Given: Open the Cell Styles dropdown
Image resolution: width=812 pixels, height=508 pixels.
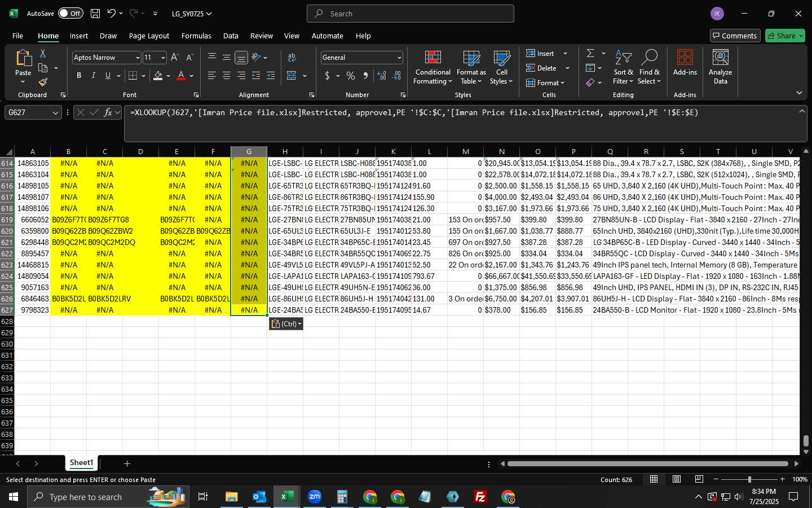Looking at the screenshot, I should tap(501, 67).
